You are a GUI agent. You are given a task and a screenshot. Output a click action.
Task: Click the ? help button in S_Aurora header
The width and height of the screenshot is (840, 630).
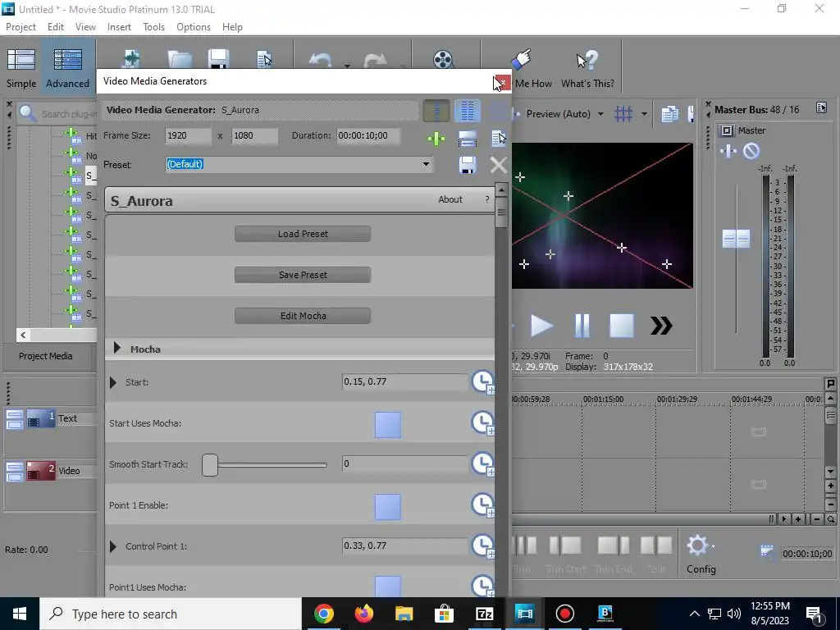click(x=487, y=199)
